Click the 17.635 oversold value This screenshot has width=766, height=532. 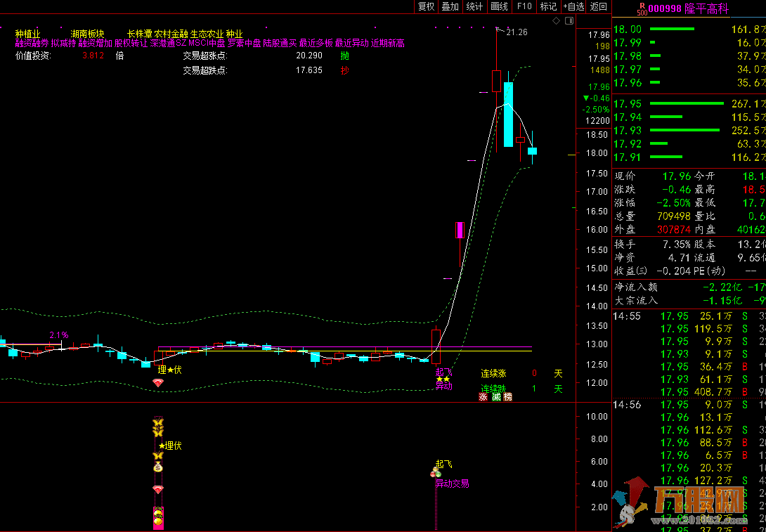tap(309, 70)
